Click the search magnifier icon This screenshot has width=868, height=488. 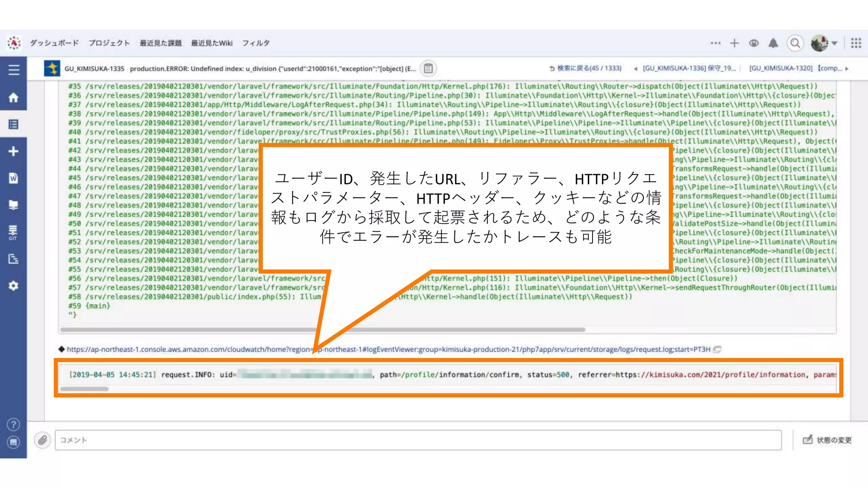[x=795, y=43]
